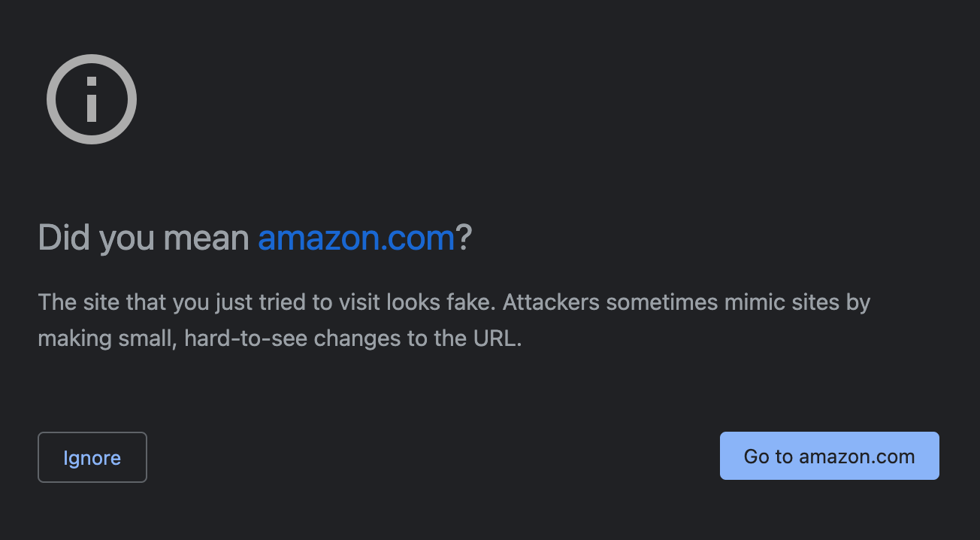Click the word "sometimes" in the paragraph
980x540 pixels.
coord(661,302)
